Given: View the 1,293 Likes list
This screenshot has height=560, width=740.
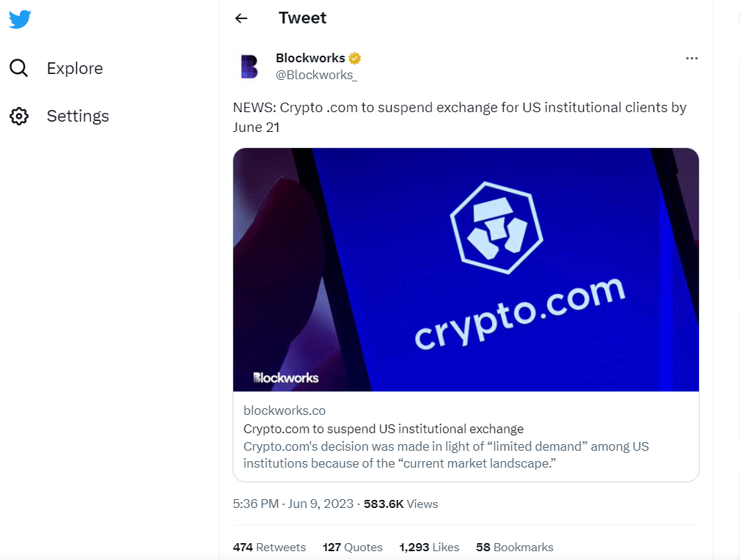Looking at the screenshot, I should coord(429,548).
